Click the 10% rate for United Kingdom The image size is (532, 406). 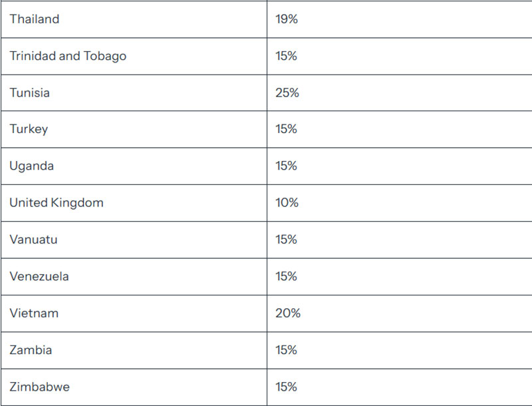click(x=287, y=202)
